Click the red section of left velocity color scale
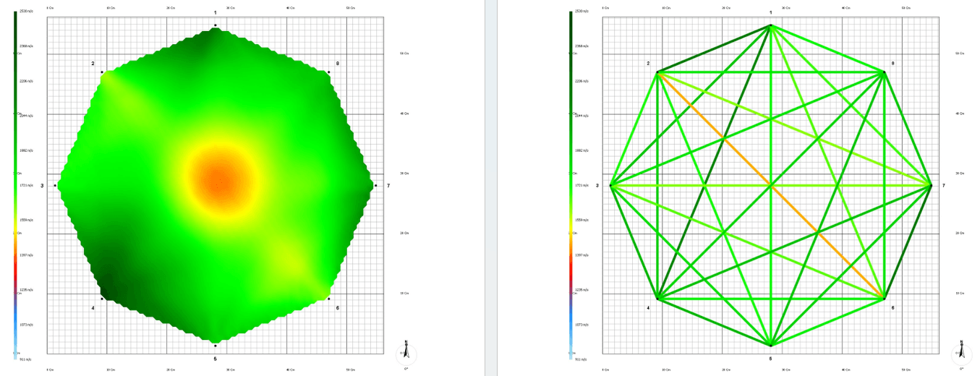This screenshot has width=980, height=376. coord(15,271)
